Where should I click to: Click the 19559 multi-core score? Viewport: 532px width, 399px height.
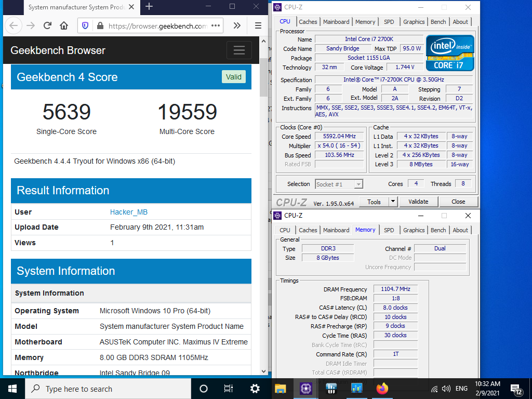click(187, 112)
